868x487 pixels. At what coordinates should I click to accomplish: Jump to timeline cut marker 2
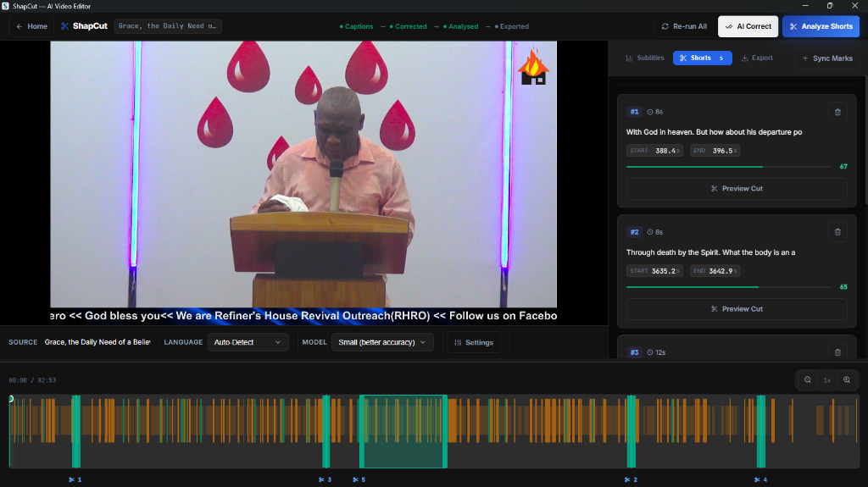631,480
